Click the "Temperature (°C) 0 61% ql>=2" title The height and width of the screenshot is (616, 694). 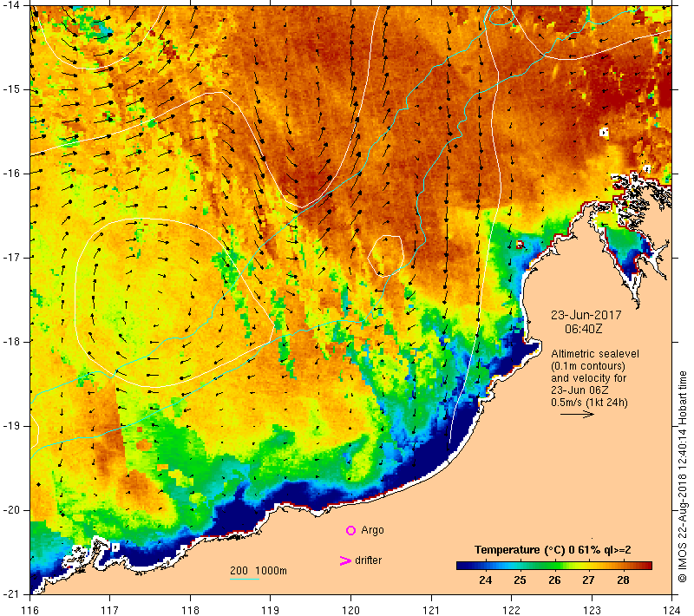[553, 549]
